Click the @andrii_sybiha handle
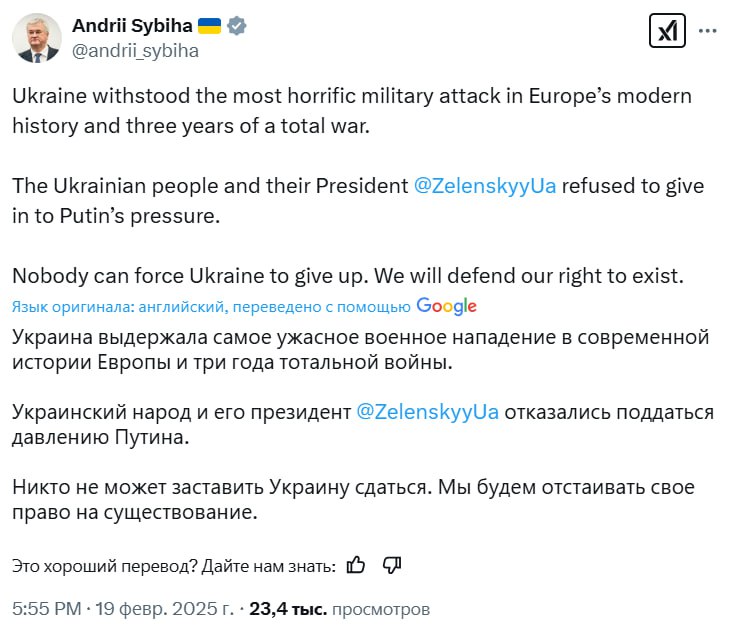The height and width of the screenshot is (628, 739). [136, 51]
